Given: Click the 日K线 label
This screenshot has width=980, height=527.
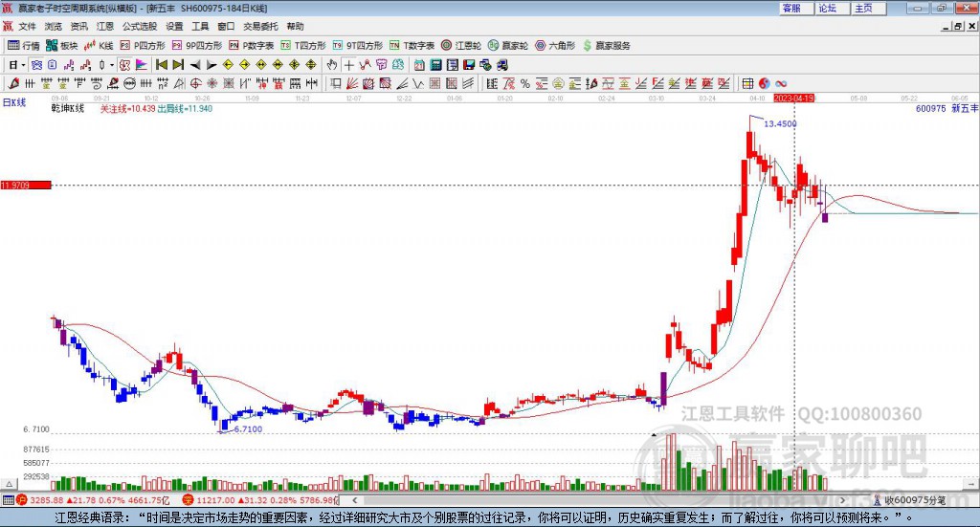Looking at the screenshot, I should pos(13,102).
